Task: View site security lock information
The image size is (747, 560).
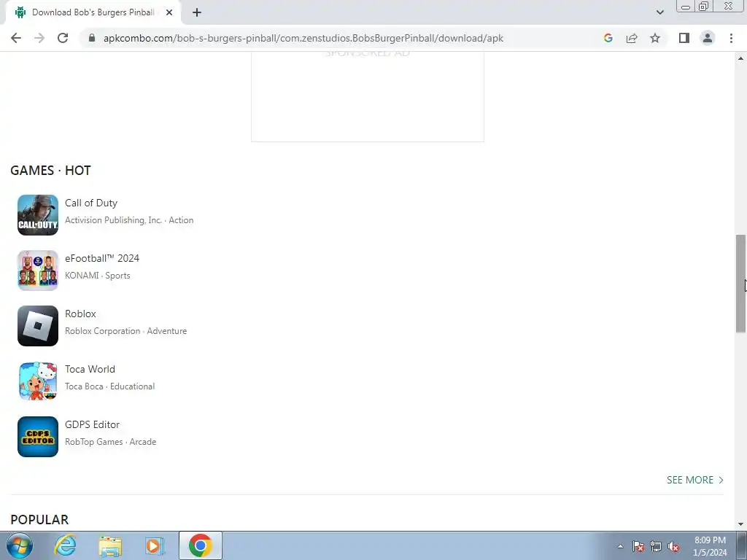Action: pos(92,38)
